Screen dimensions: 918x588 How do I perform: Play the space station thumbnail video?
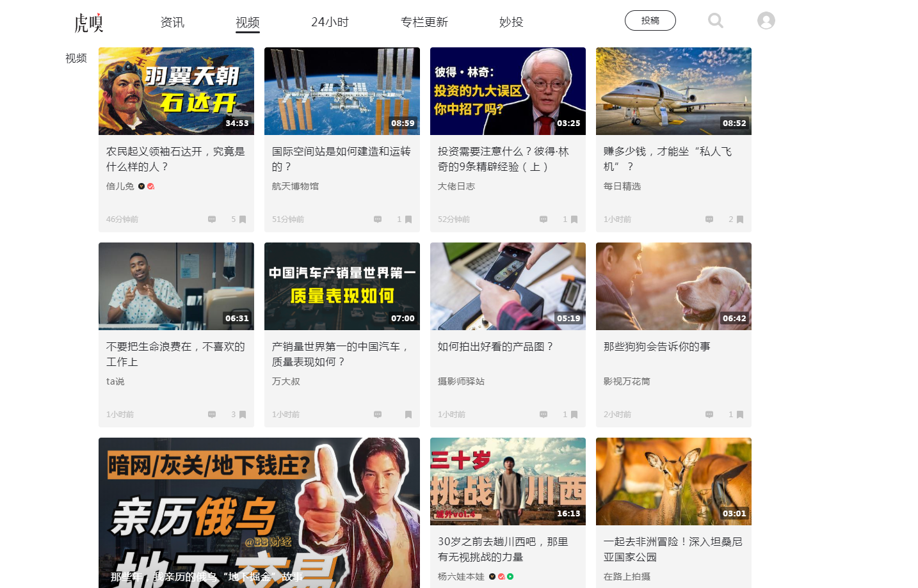342,91
